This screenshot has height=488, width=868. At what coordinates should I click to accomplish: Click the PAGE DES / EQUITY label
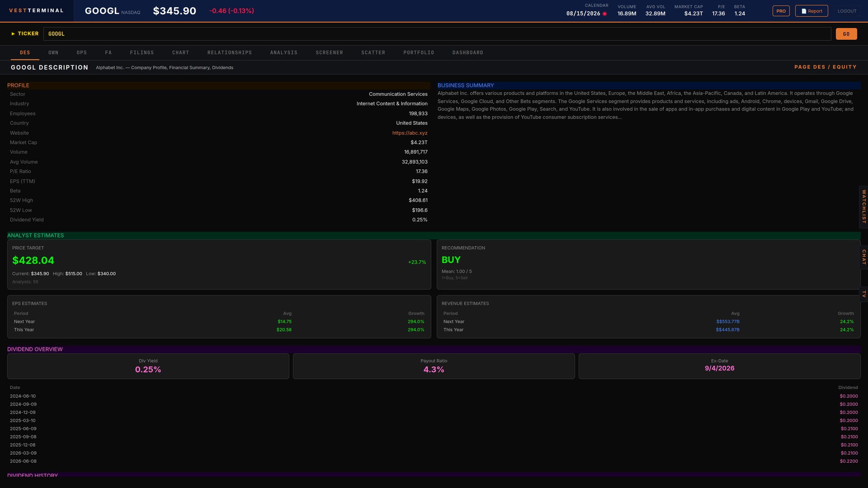click(x=826, y=67)
